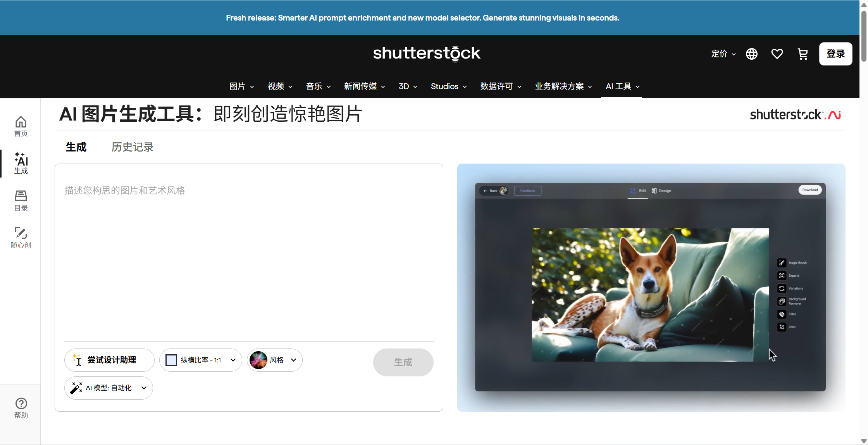Click the 登录 login button
This screenshot has height=445, width=868.
pos(835,54)
